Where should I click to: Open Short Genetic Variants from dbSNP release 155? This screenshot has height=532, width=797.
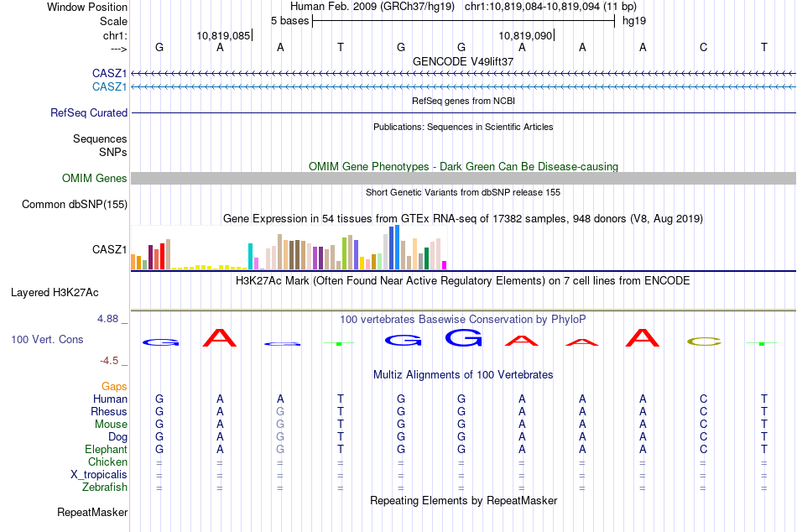pos(463,192)
